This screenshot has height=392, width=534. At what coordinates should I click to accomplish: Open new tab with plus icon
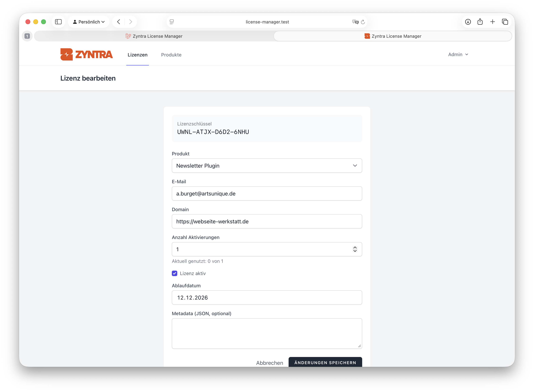(493, 22)
